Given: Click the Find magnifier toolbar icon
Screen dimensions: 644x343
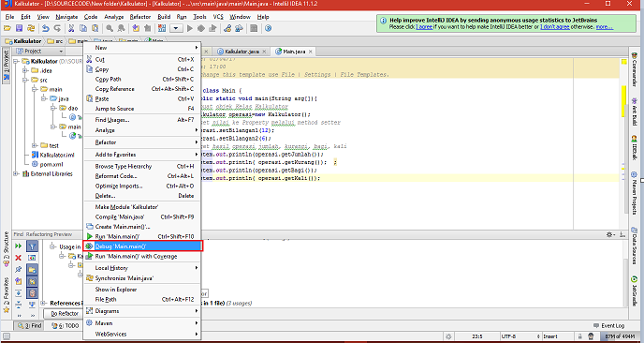Looking at the screenshot, I should tap(110, 28).
